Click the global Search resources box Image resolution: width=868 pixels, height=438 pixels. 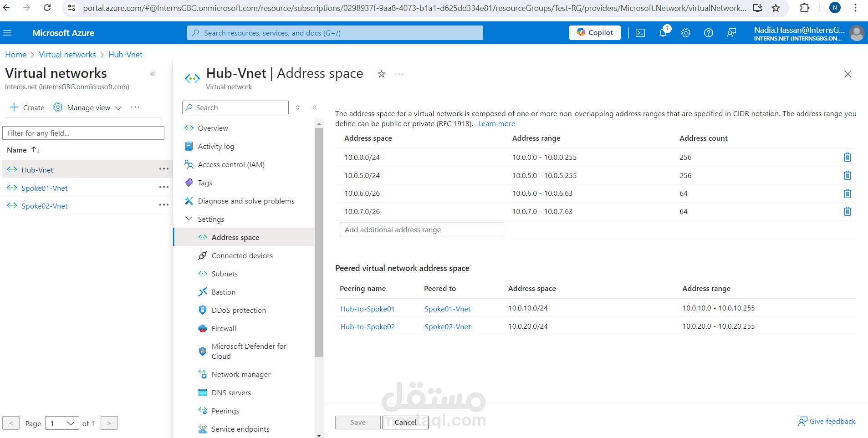point(335,33)
